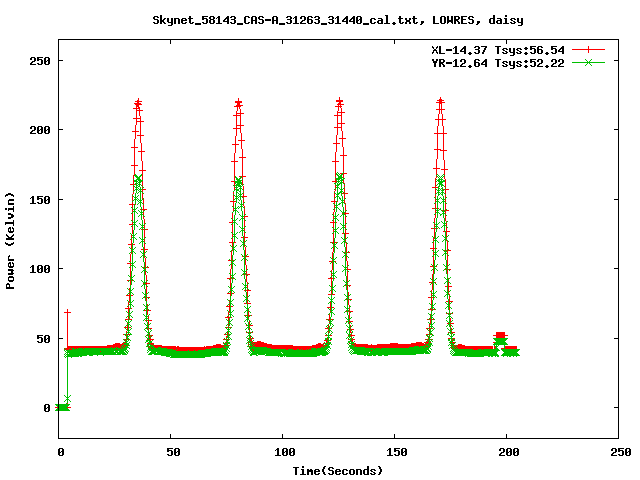This screenshot has height=480, width=640.
Task: Click the red calibration bump near 197 seconds
Action: click(500, 335)
